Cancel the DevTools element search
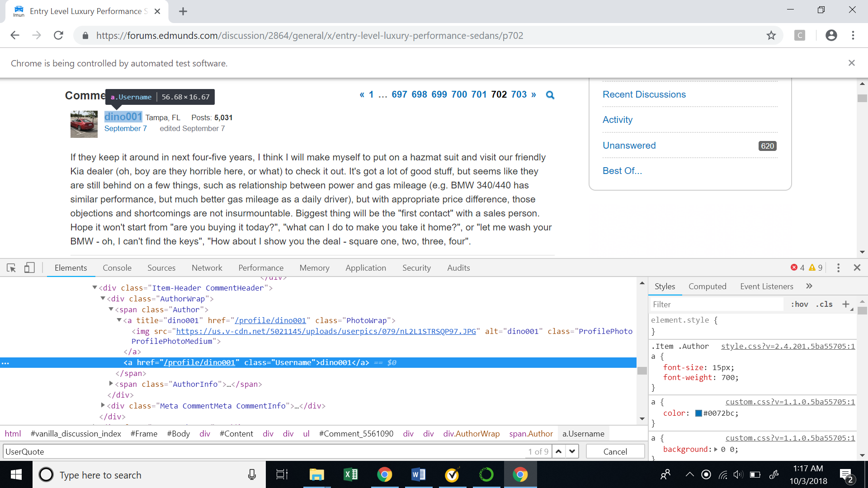Image resolution: width=868 pixels, height=488 pixels. [x=615, y=451]
